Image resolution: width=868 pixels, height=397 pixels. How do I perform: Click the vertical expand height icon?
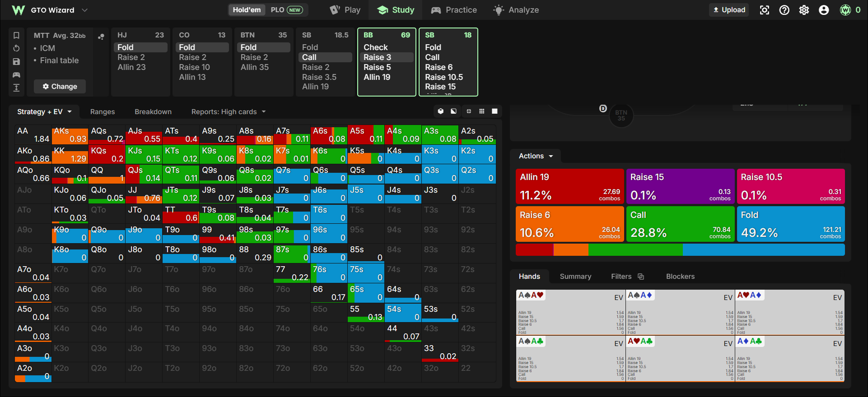tap(16, 88)
